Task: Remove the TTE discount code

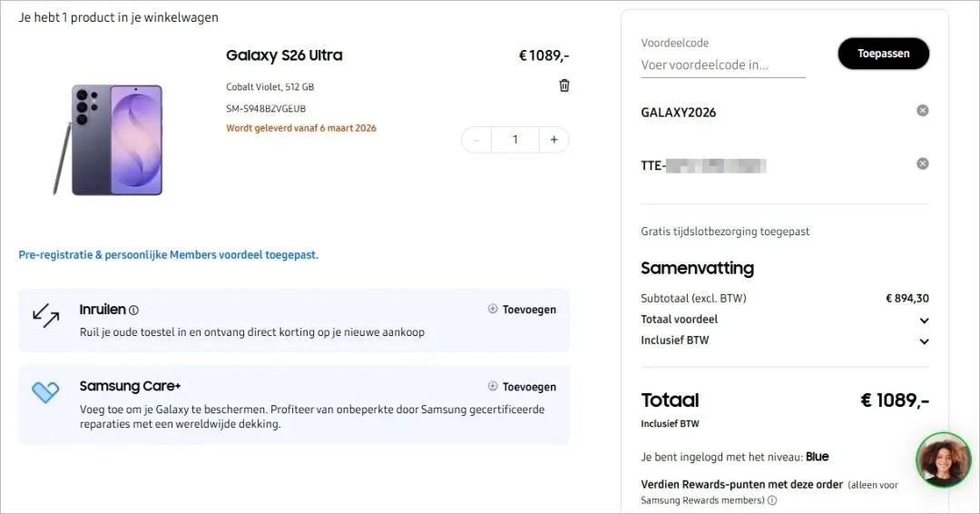Action: point(923,164)
